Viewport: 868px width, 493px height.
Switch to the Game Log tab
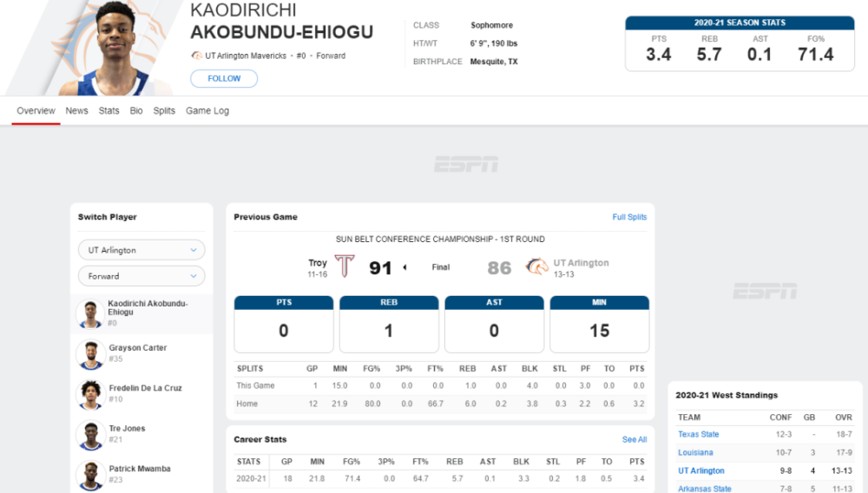tap(207, 110)
